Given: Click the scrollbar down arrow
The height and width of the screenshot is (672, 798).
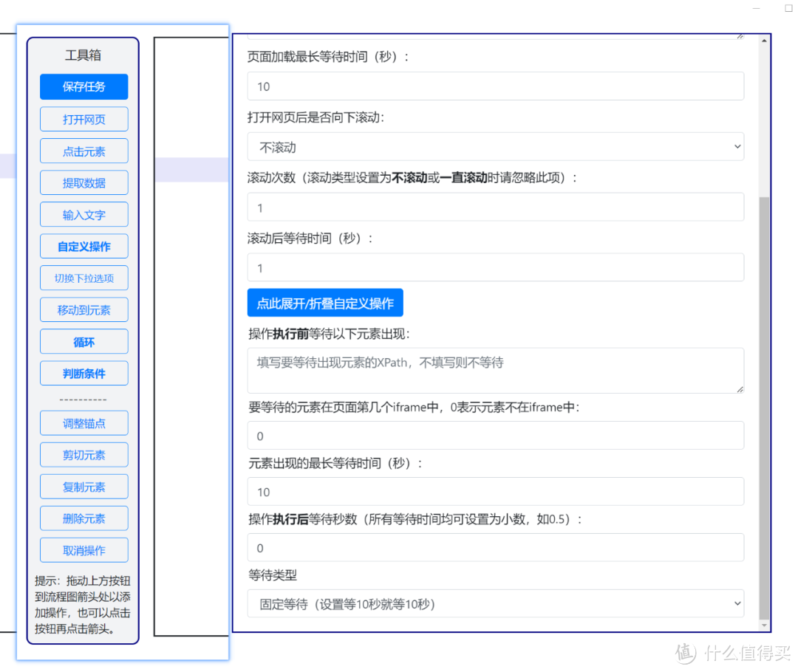Looking at the screenshot, I should 764,625.
